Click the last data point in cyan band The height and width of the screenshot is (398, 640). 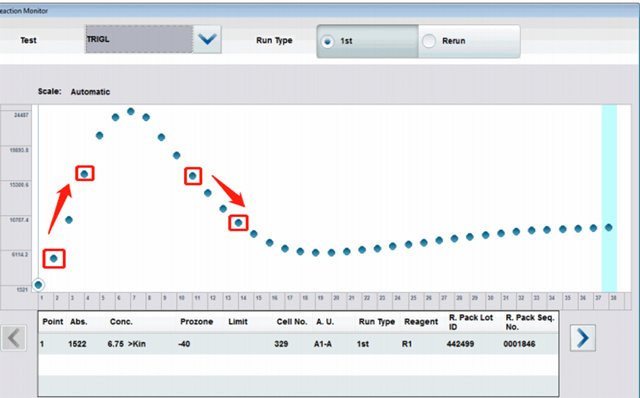609,227
